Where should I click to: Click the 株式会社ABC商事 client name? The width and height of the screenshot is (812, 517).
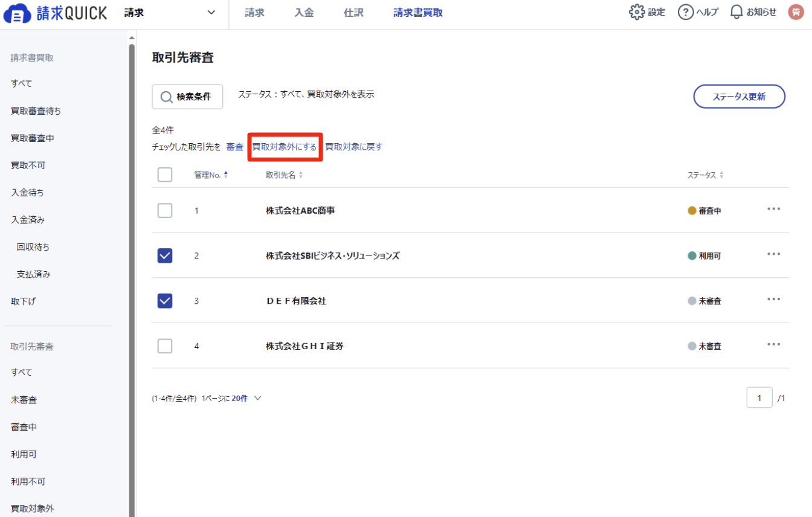300,211
